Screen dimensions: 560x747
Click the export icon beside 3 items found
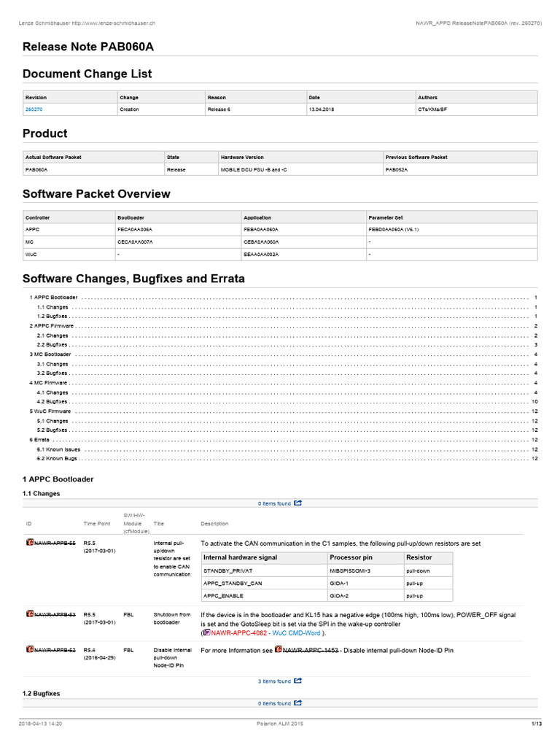[x=297, y=681]
